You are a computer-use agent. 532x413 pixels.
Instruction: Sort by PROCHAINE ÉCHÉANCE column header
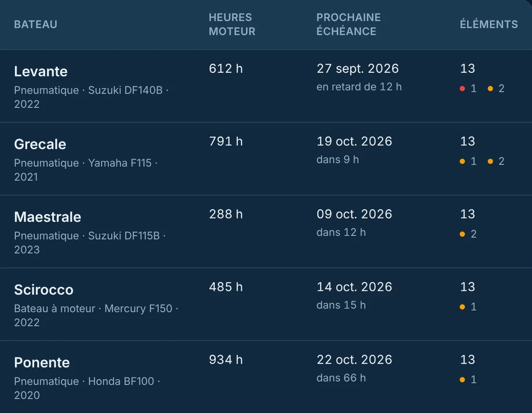click(349, 24)
